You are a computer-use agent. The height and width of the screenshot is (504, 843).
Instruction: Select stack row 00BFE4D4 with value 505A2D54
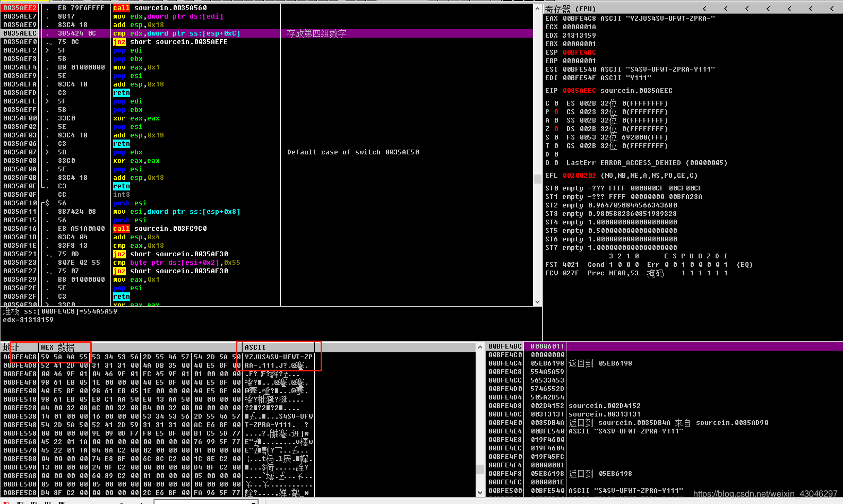(x=665, y=397)
